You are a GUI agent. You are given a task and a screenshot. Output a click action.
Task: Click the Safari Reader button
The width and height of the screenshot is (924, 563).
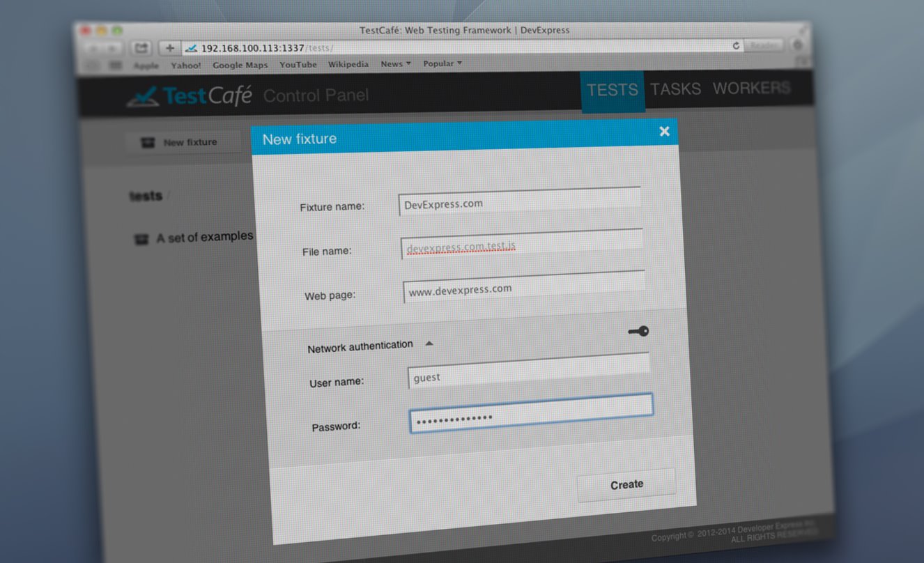(x=764, y=46)
